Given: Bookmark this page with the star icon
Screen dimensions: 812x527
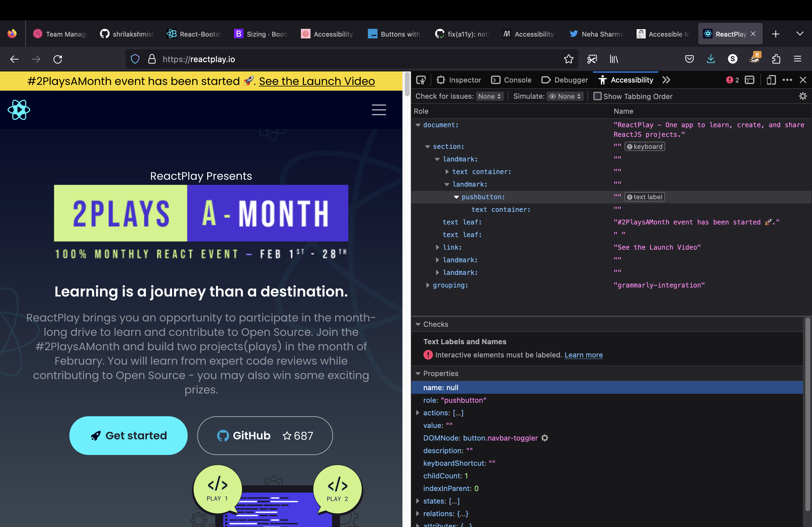Looking at the screenshot, I should point(568,59).
